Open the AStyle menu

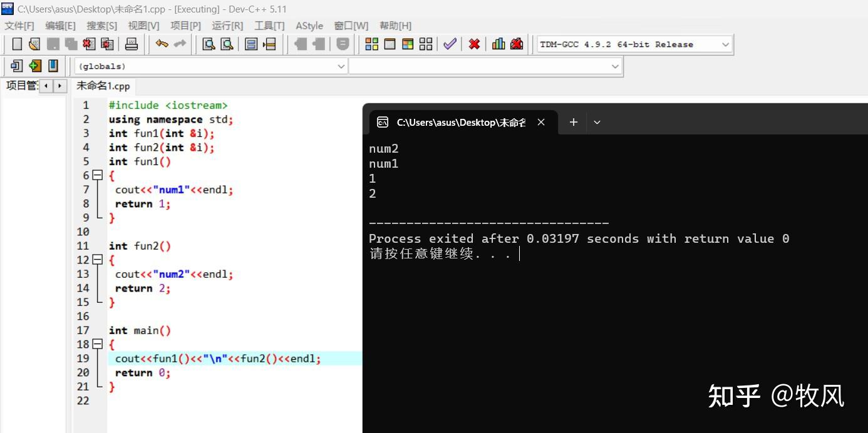click(309, 26)
